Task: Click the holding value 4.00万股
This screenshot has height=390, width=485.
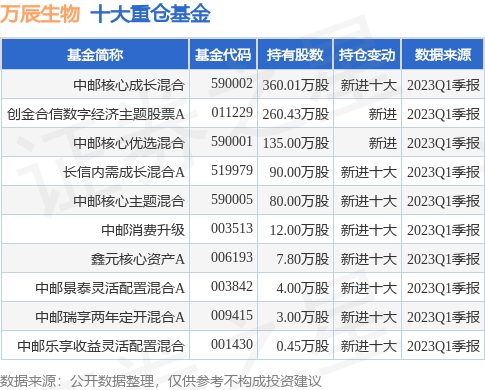Action: tap(303, 288)
